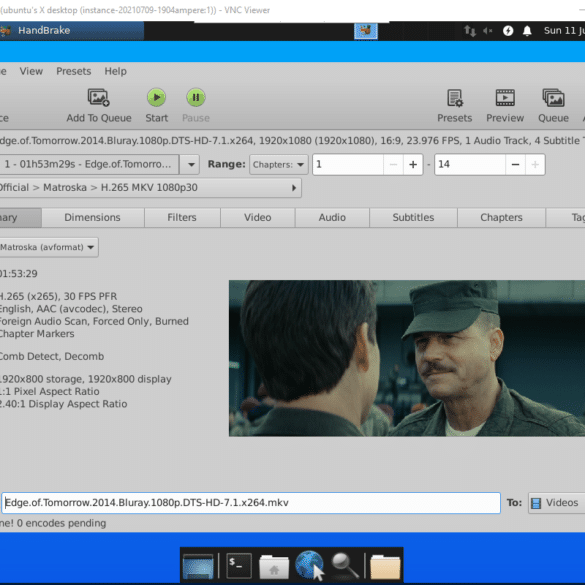
Task: Click the 'Chapter Markers' summary text
Action: (37, 334)
